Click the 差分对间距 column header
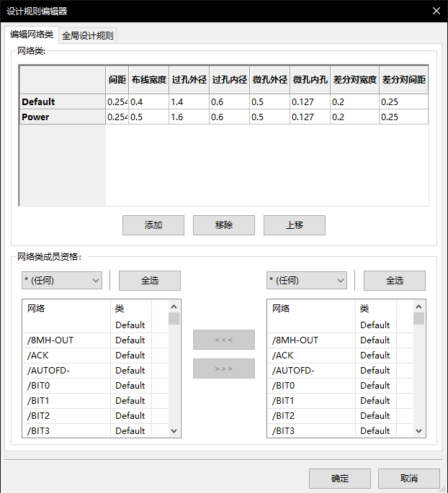 coord(403,80)
